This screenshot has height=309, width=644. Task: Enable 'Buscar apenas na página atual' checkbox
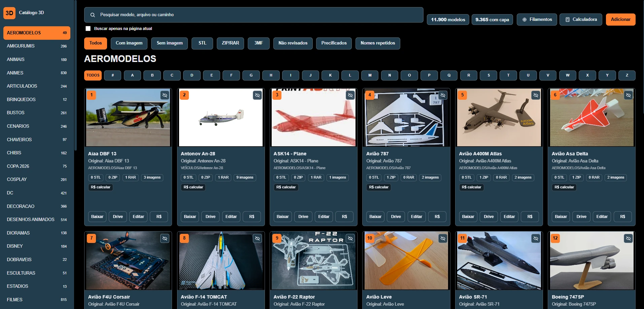(x=88, y=29)
